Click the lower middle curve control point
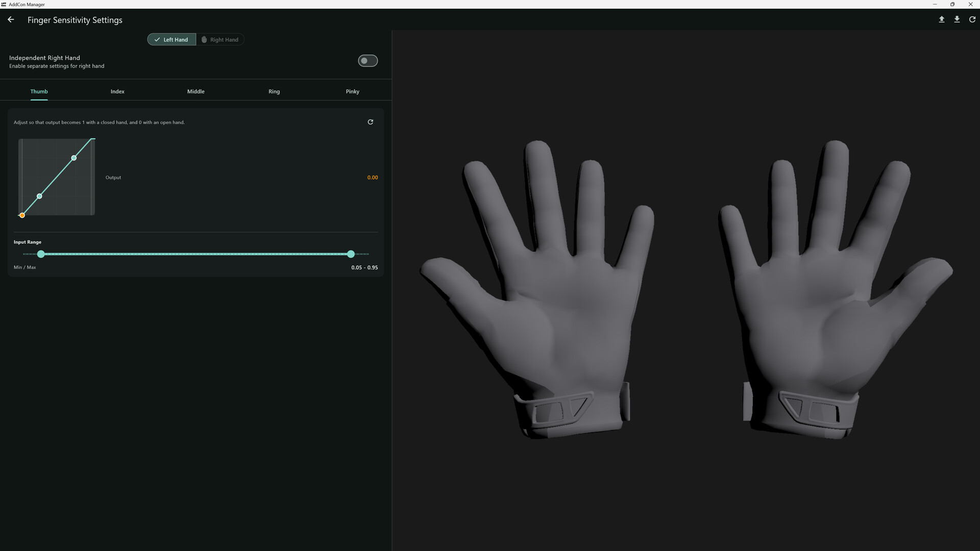Image resolution: width=980 pixels, height=551 pixels. coord(39,196)
